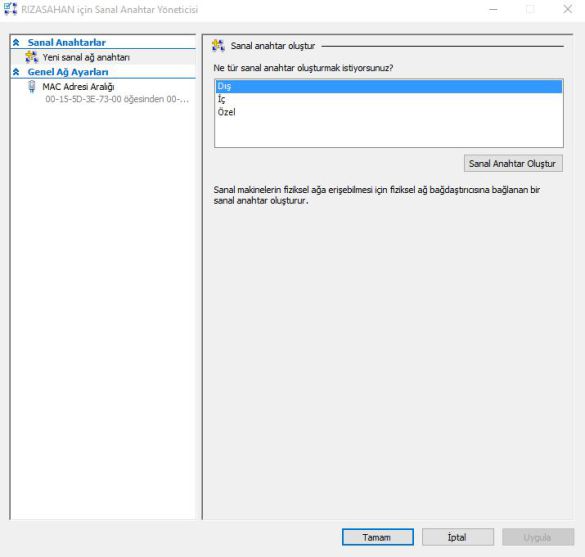The width and height of the screenshot is (585, 557).
Task: Collapse the Sanal Anahtarlar section chevron
Action: click(16, 42)
